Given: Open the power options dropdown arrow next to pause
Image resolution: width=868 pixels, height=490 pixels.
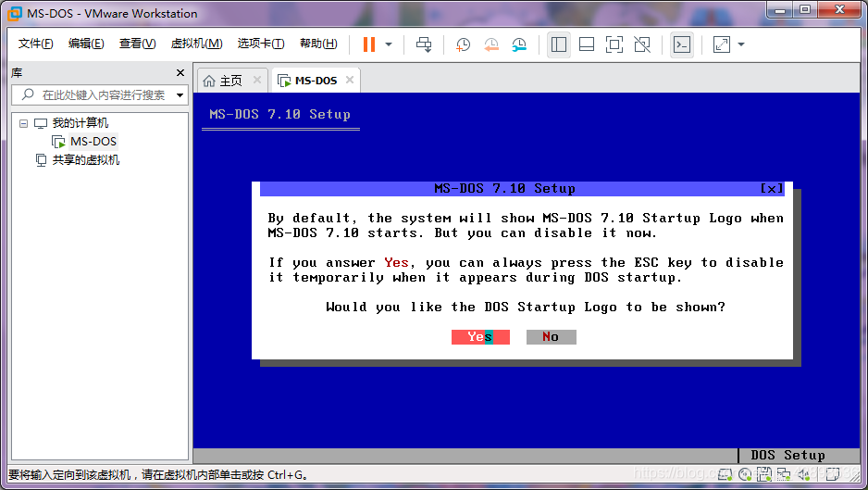Looking at the screenshot, I should coord(389,44).
